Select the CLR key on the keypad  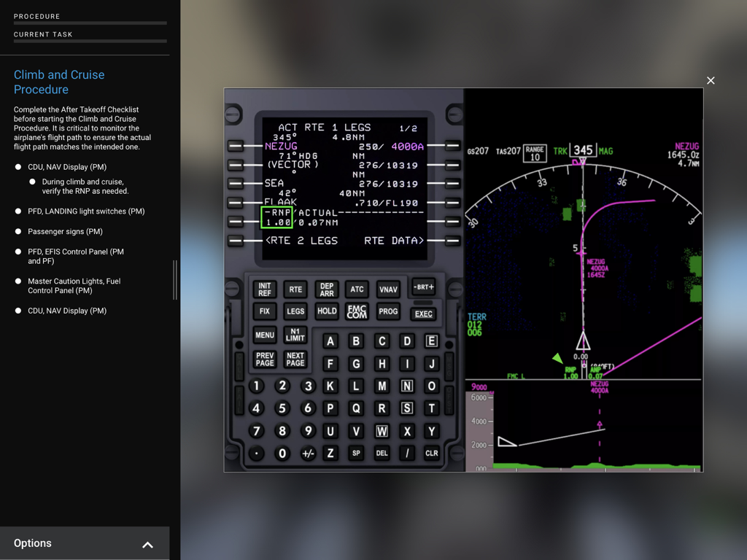click(x=431, y=453)
